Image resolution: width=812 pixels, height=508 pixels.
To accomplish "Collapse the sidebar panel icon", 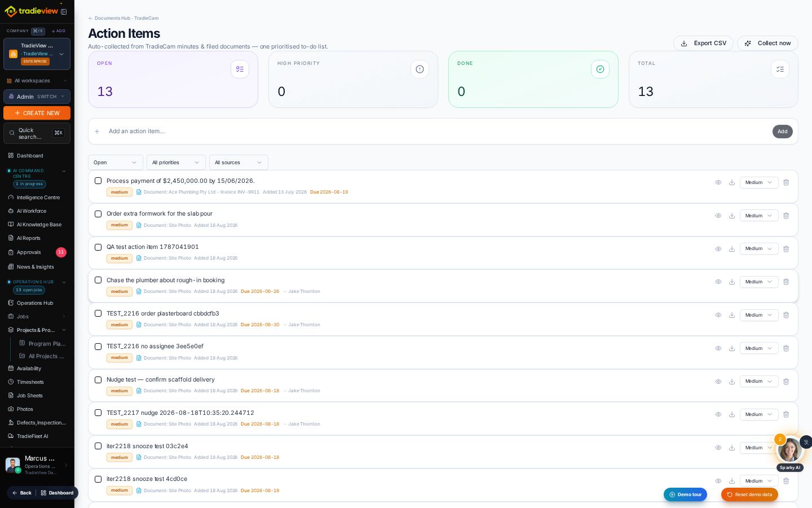I will [x=64, y=11].
